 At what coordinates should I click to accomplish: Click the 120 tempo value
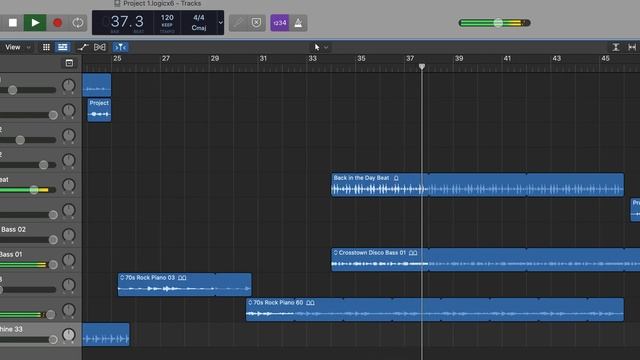167,18
